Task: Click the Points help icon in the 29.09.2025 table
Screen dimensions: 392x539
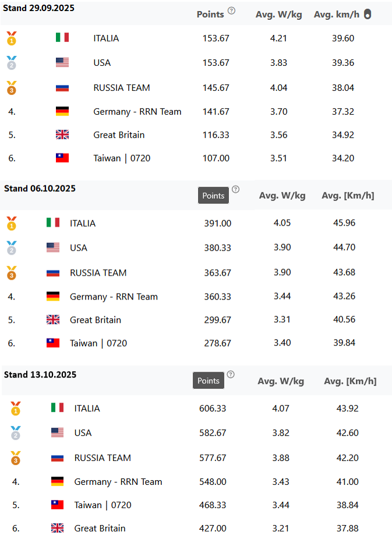Action: pyautogui.click(x=231, y=10)
